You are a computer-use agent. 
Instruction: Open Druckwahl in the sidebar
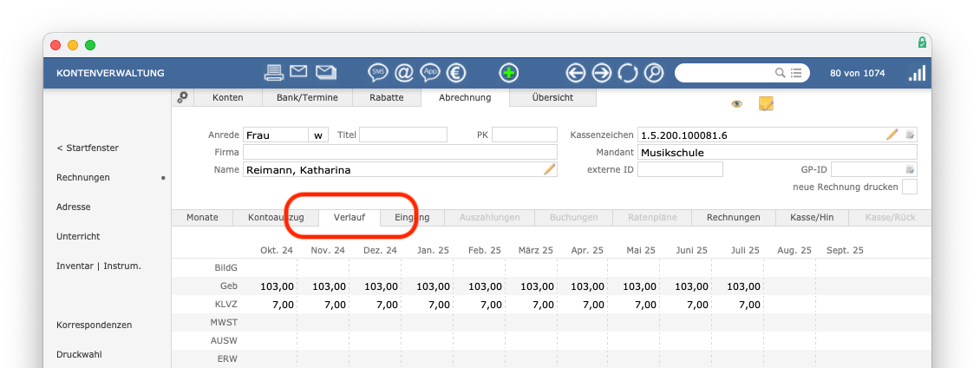click(x=79, y=355)
